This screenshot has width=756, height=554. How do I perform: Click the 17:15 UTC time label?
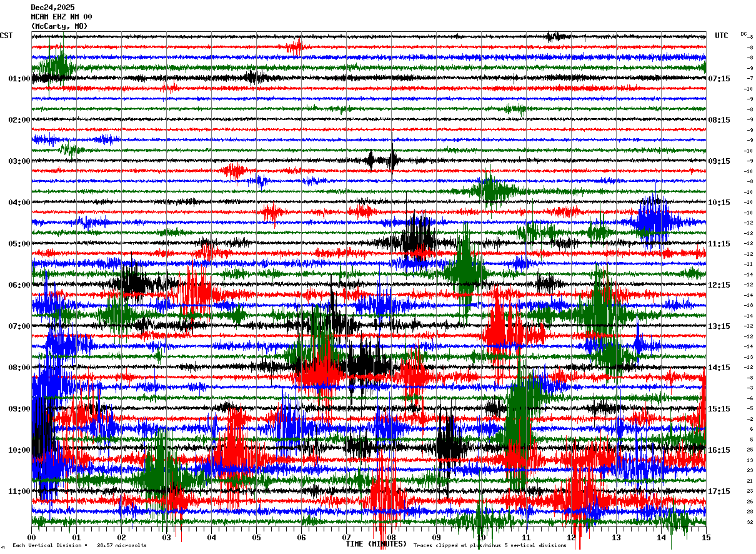[x=719, y=491]
